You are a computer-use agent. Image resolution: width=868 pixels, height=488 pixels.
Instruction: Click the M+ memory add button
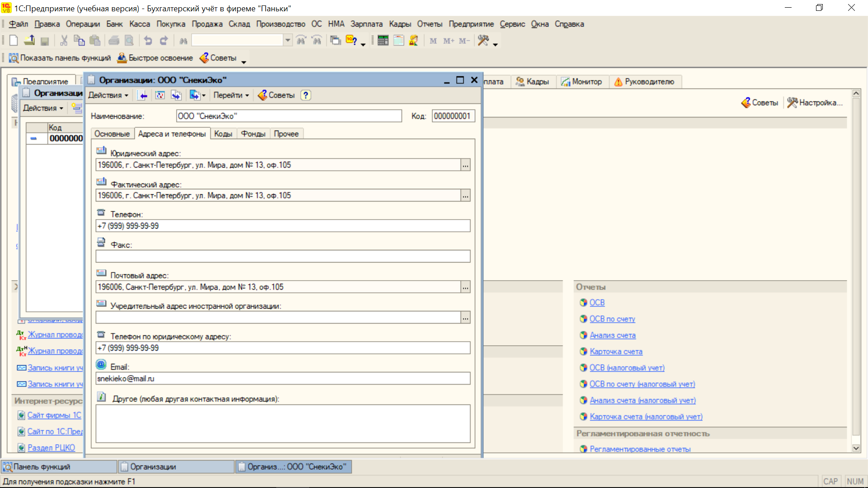coord(448,41)
